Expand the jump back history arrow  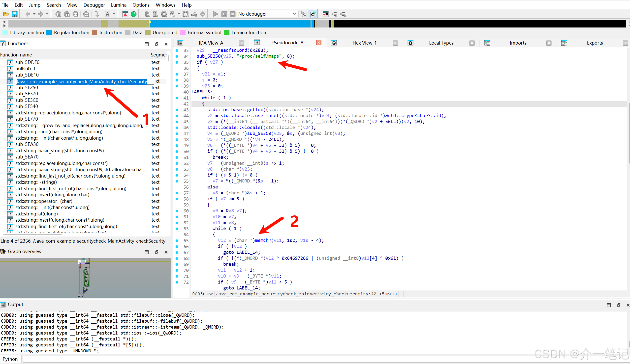tap(34, 14)
